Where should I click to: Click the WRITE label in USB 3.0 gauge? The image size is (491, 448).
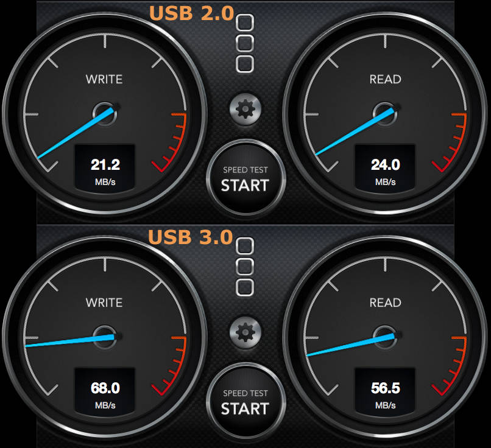coord(104,303)
